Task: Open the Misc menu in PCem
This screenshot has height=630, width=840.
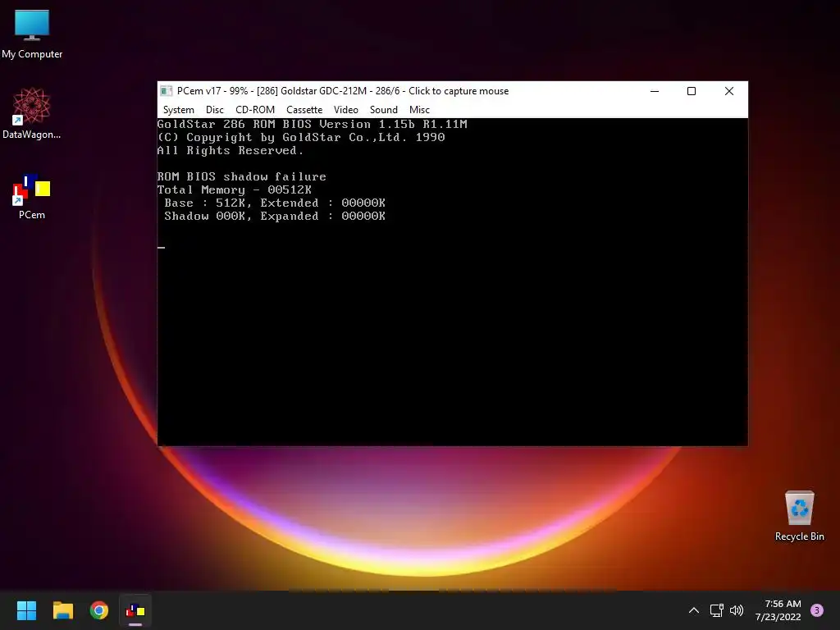Action: pyautogui.click(x=419, y=110)
